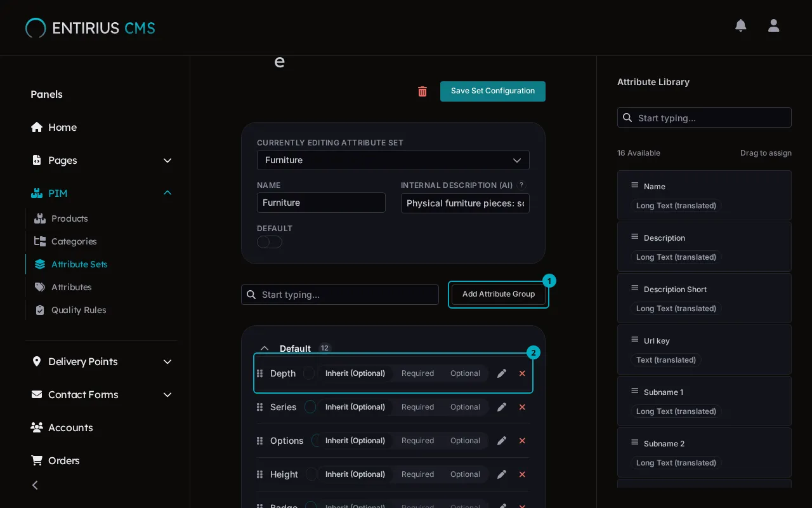Edit the Options attribute with pencil icon
The height and width of the screenshot is (508, 812).
click(502, 441)
